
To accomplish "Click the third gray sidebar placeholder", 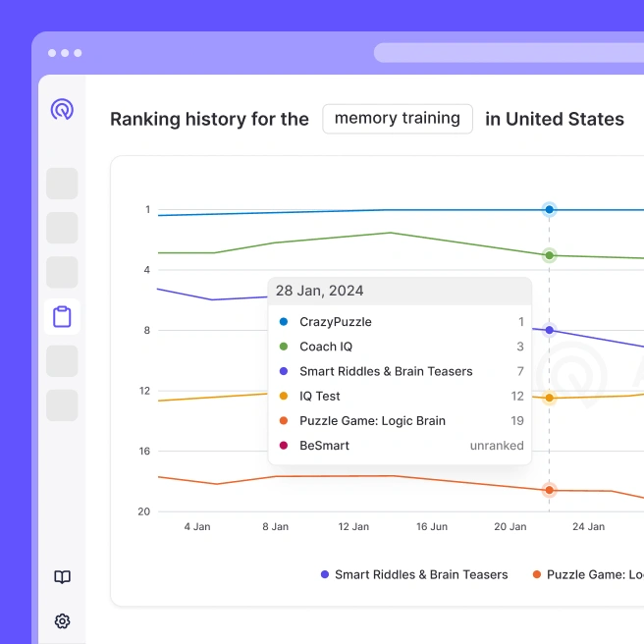I will point(62,272).
